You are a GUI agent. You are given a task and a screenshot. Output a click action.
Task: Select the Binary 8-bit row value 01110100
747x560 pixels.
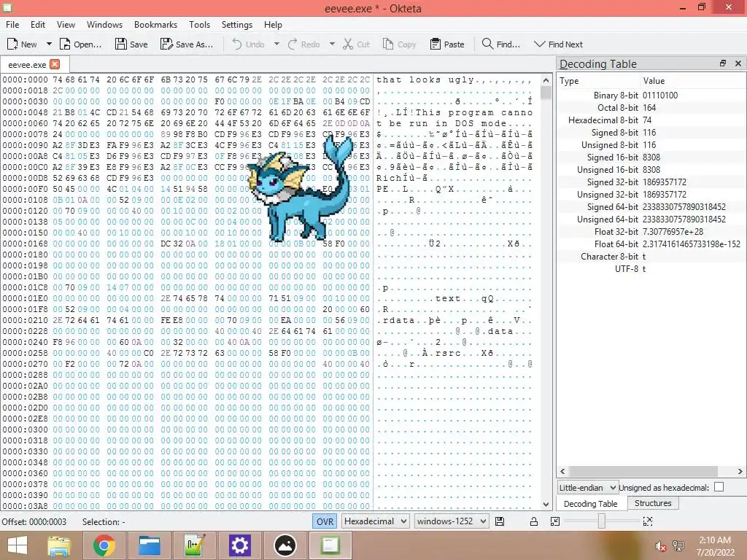point(659,96)
